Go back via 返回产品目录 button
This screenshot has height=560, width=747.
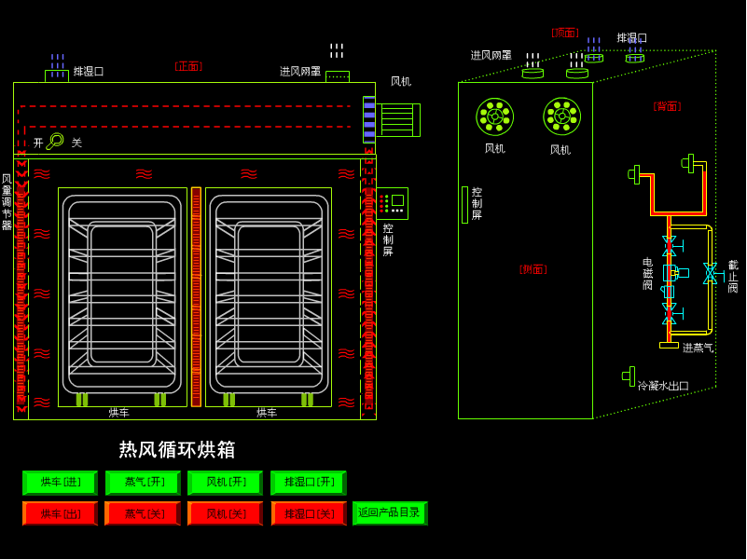(390, 512)
